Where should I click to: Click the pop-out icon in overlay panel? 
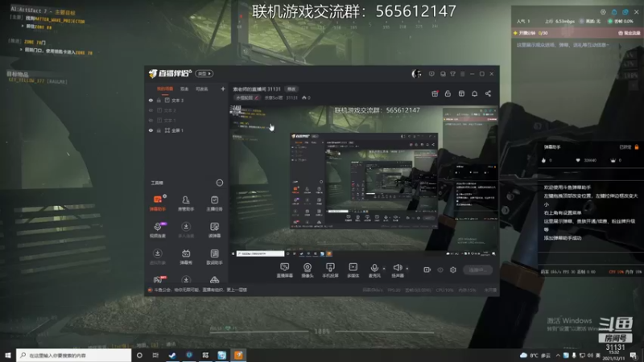(625, 12)
